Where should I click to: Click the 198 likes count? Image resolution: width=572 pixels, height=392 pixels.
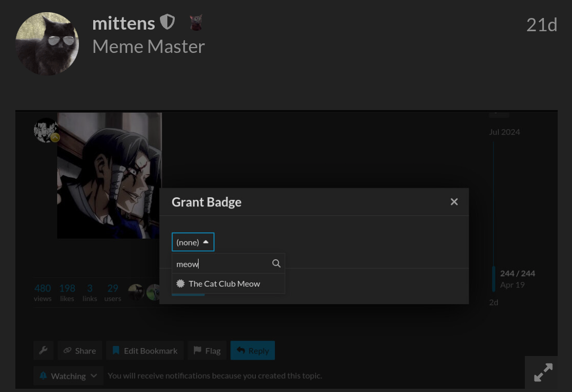click(x=67, y=293)
